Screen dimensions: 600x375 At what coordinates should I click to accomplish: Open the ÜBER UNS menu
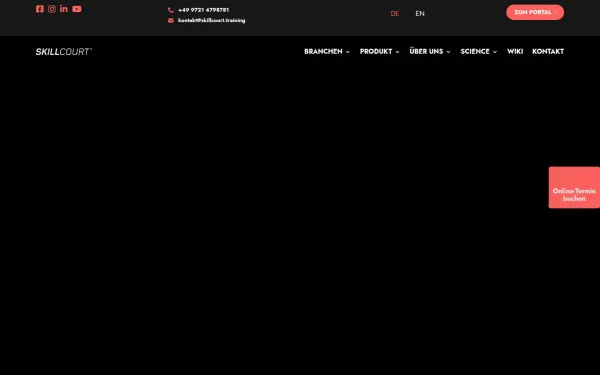426,51
